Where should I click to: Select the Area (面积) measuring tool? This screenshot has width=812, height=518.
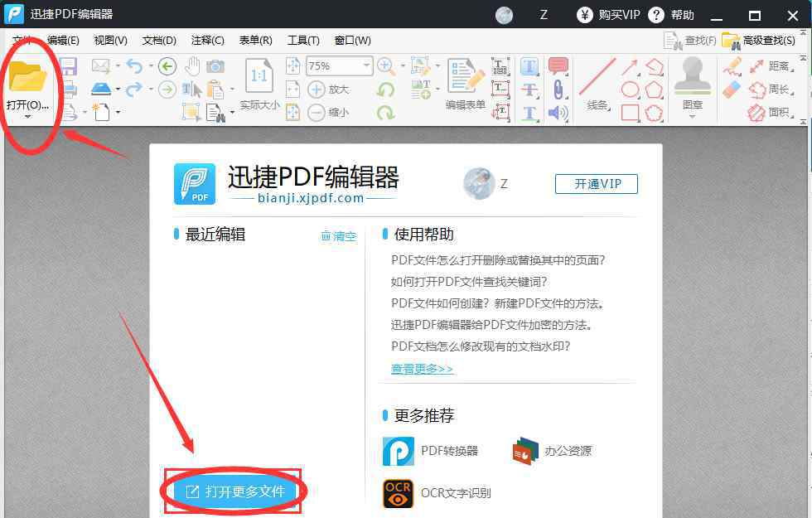point(771,113)
